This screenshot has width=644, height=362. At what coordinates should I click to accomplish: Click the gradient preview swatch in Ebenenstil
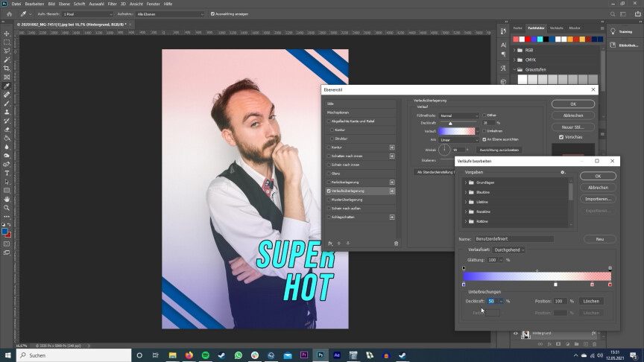coord(457,130)
